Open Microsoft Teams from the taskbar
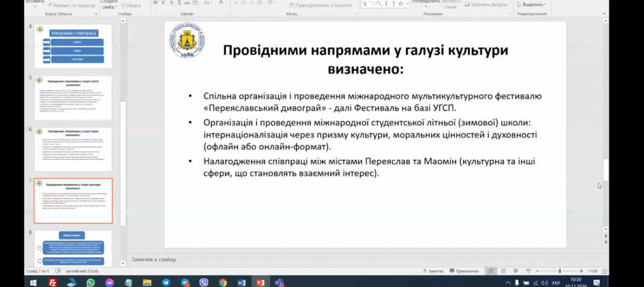The height and width of the screenshot is (287, 644). click(280, 282)
